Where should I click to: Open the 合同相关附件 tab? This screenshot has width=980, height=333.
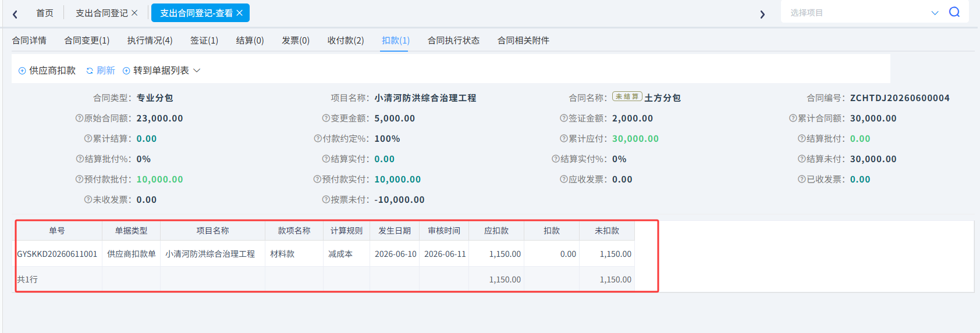tap(523, 40)
